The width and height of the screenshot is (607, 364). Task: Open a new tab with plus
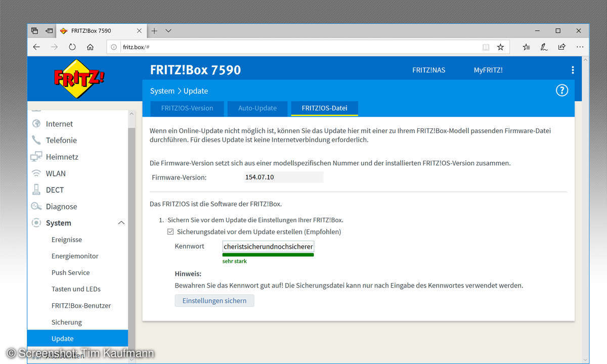coord(154,31)
